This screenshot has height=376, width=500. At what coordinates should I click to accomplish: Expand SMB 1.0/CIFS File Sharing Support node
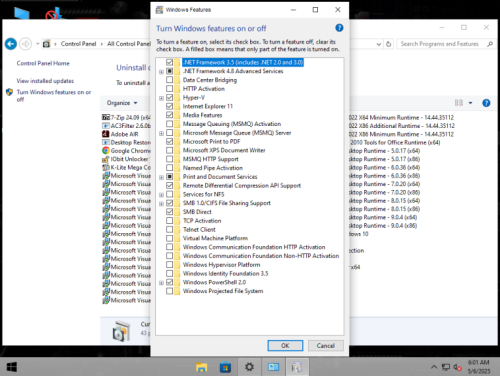(x=161, y=203)
